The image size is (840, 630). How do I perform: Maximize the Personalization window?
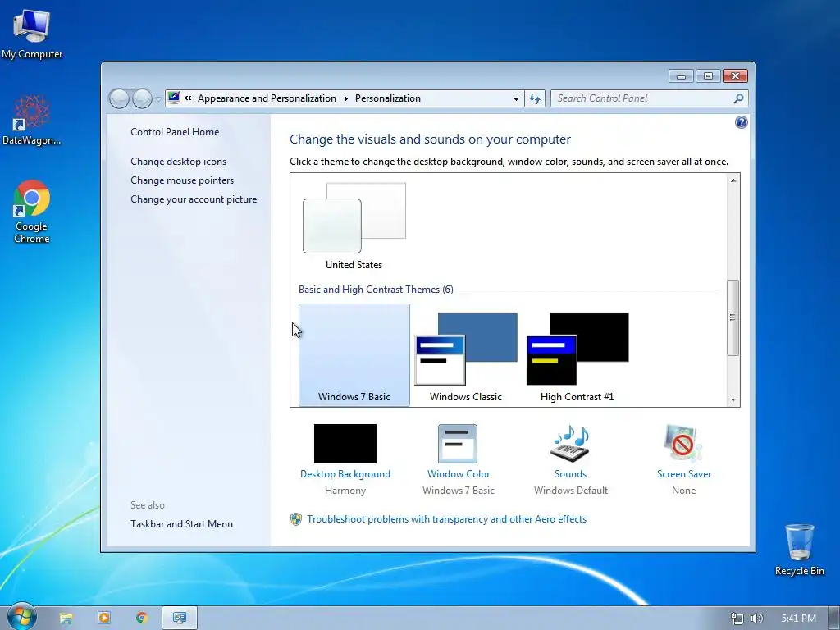click(x=708, y=76)
